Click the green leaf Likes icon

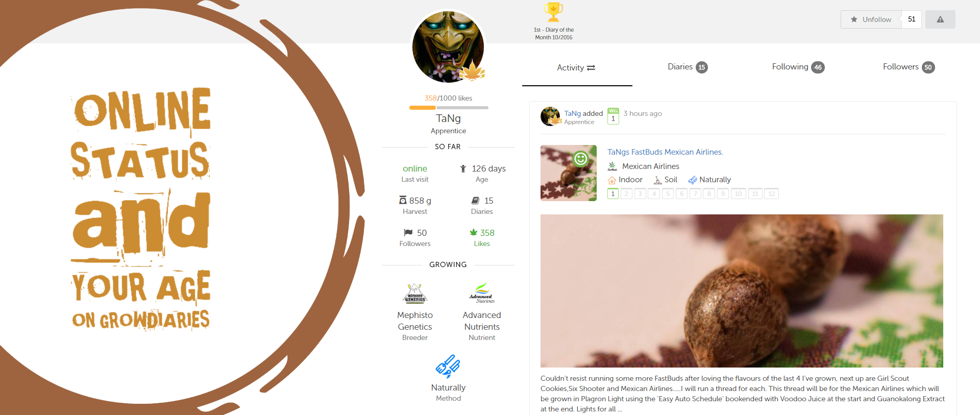pos(474,232)
